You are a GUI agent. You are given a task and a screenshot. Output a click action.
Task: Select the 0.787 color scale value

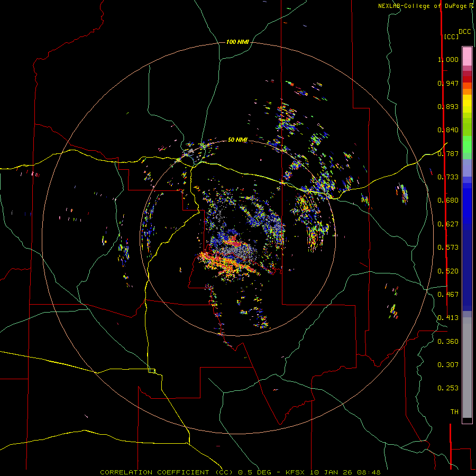(448, 153)
